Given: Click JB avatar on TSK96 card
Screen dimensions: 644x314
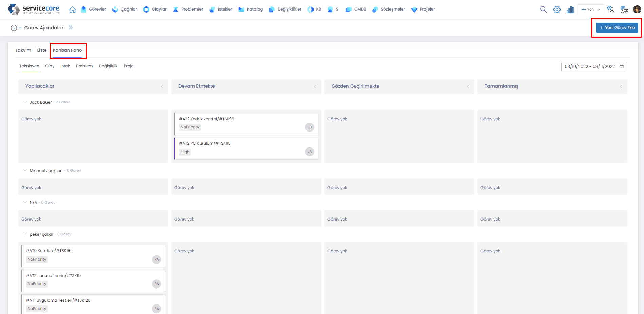Looking at the screenshot, I should click(309, 127).
